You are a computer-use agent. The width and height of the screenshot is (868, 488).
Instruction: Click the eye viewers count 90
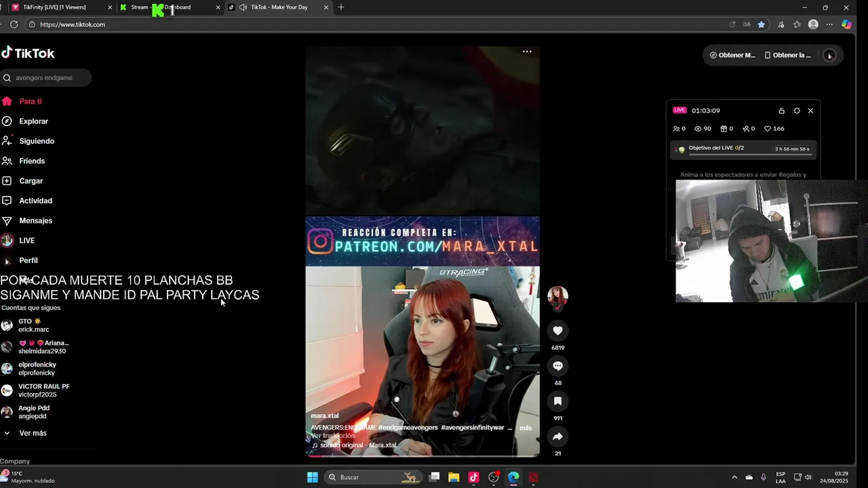click(703, 129)
